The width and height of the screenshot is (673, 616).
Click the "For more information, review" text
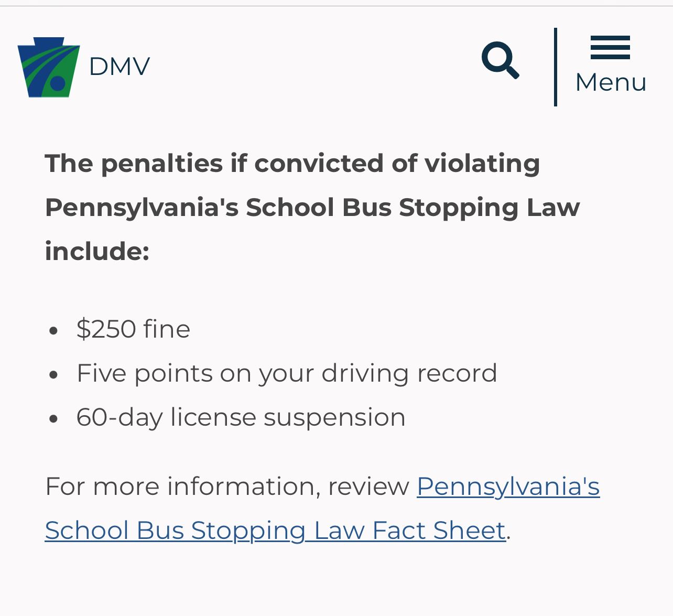pos(227,486)
